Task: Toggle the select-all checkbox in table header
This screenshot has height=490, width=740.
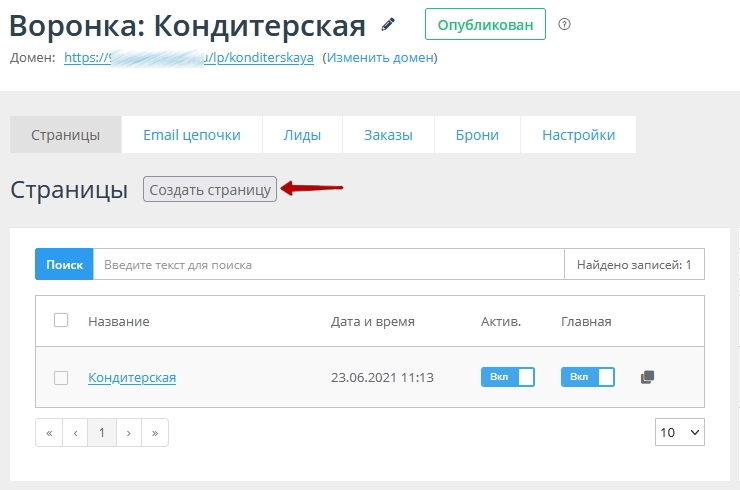Action: pyautogui.click(x=61, y=321)
